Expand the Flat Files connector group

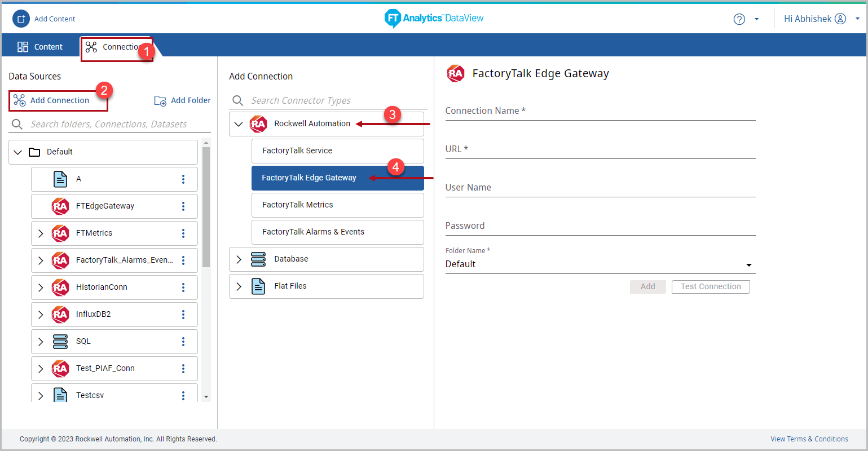point(239,286)
